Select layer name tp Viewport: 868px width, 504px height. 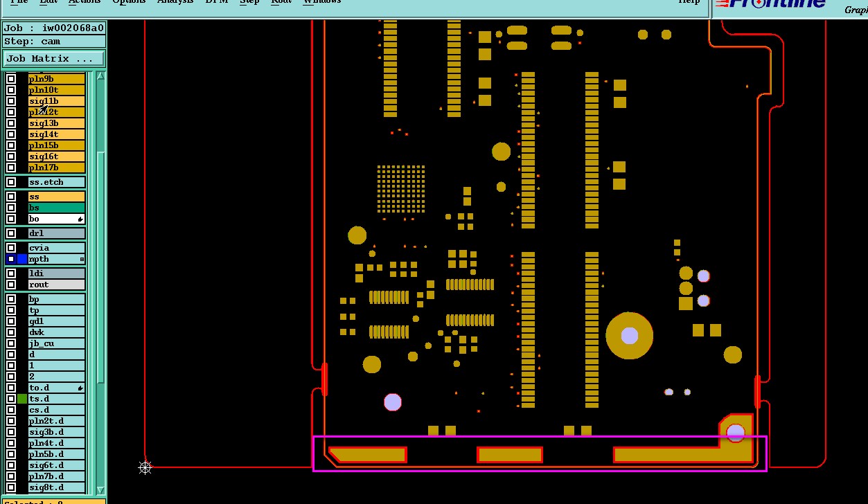56,310
